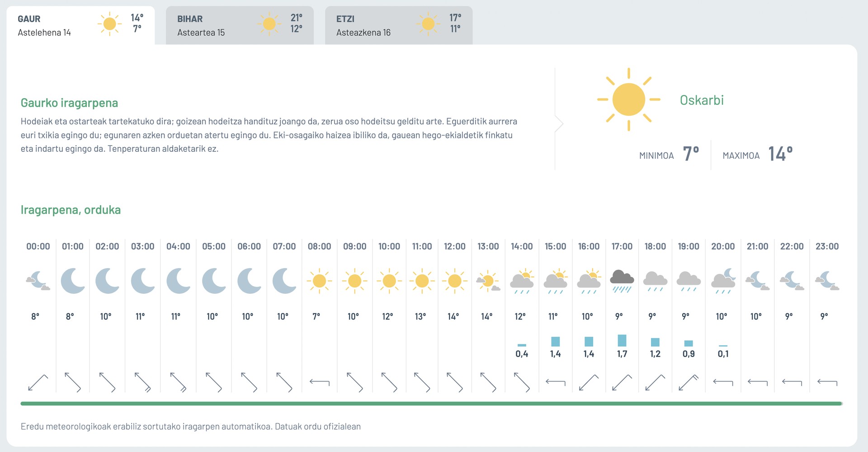Click the Eredu meteorologikoak footer note
The height and width of the screenshot is (452, 868).
pos(191,426)
